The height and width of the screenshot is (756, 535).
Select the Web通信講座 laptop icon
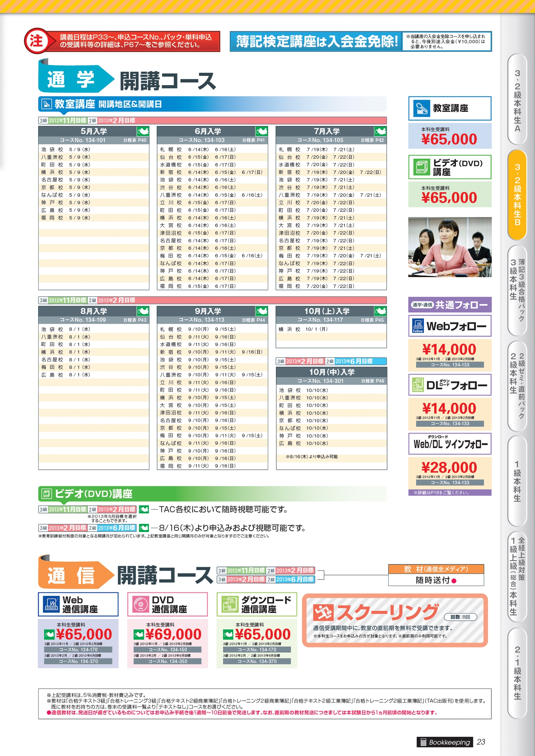tap(52, 604)
